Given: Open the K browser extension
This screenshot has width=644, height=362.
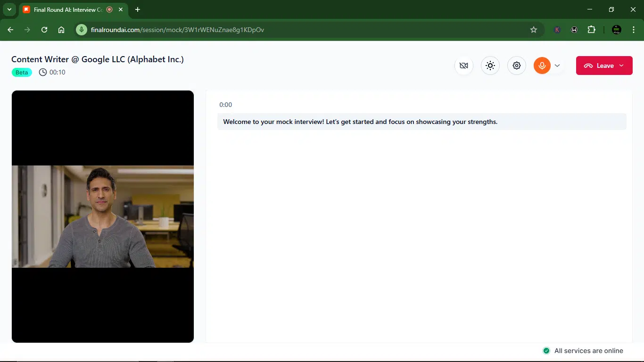Looking at the screenshot, I should pyautogui.click(x=557, y=30).
